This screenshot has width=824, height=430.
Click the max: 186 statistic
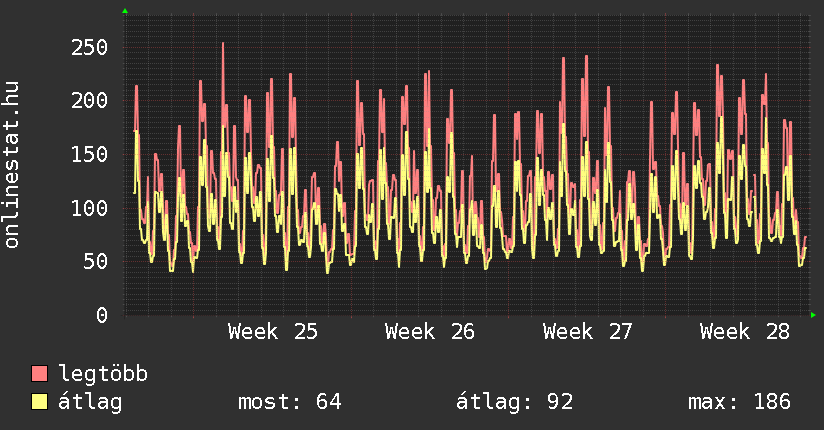click(739, 402)
